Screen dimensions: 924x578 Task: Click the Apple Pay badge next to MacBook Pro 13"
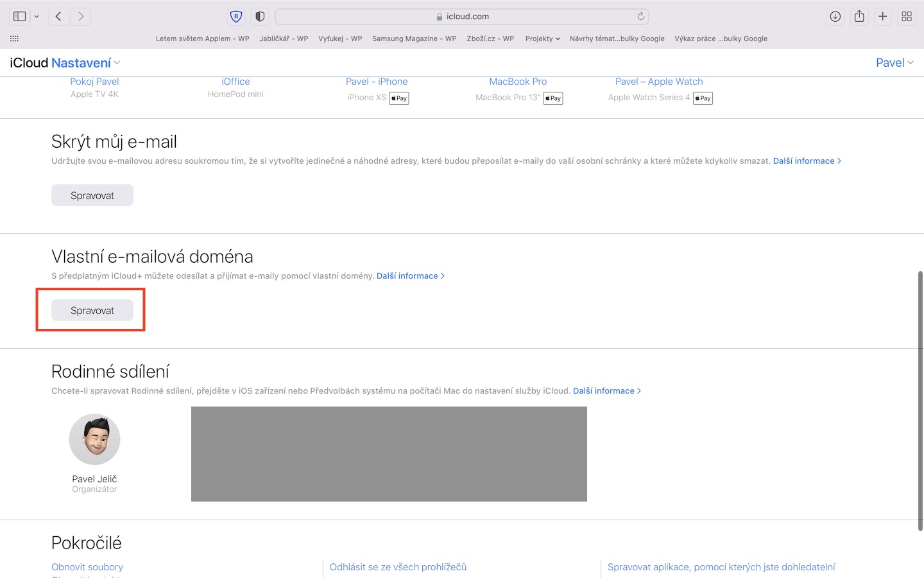click(x=553, y=98)
